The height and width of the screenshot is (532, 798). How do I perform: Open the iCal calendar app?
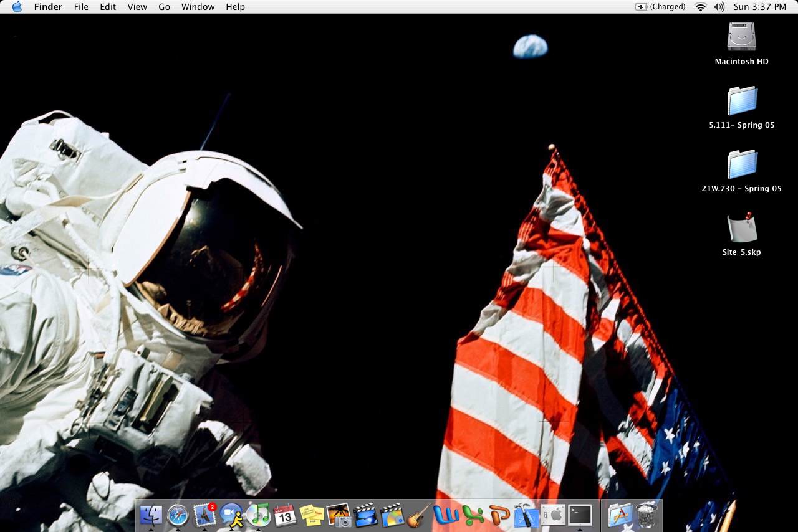[x=285, y=515]
